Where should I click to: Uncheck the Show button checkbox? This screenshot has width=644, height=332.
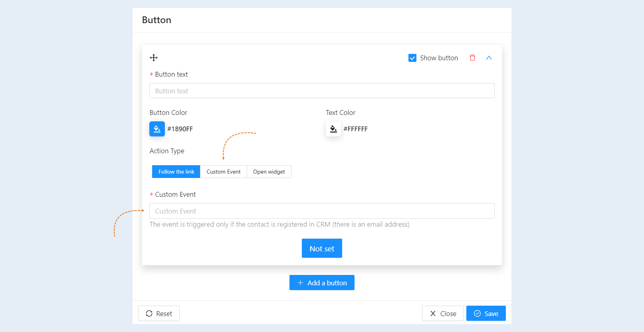click(412, 58)
